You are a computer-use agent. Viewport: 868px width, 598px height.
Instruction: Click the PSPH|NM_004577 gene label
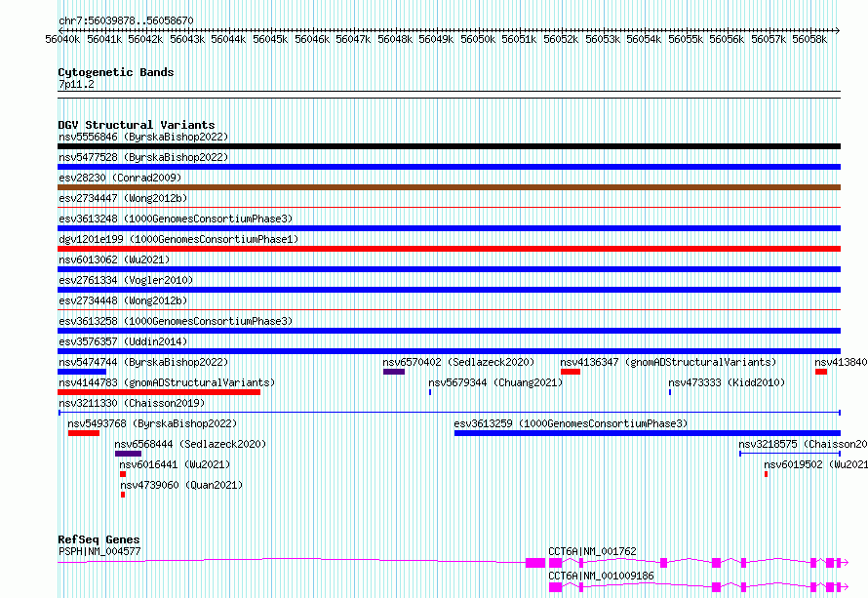pyautogui.click(x=99, y=551)
